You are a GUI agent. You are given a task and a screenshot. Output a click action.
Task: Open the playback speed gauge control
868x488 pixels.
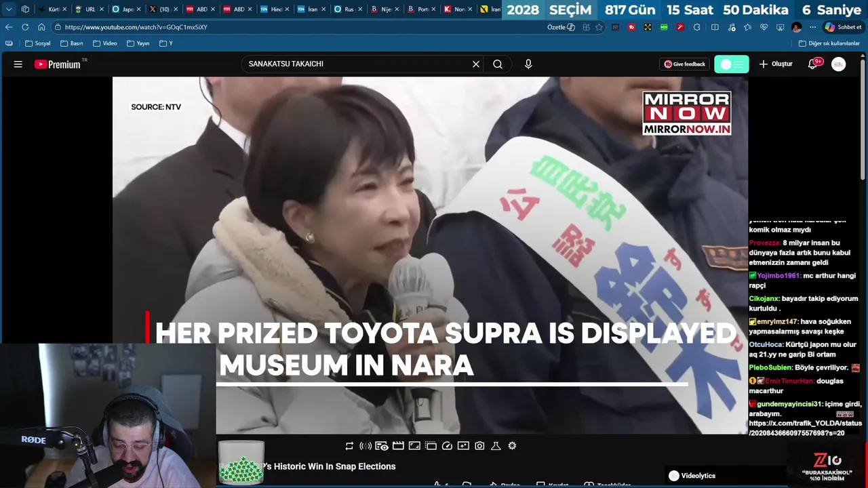[x=447, y=446]
